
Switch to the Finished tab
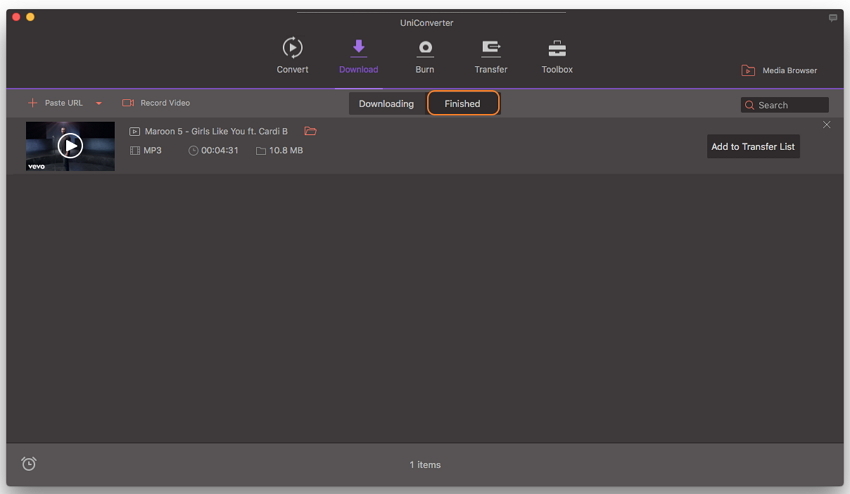[x=462, y=104]
